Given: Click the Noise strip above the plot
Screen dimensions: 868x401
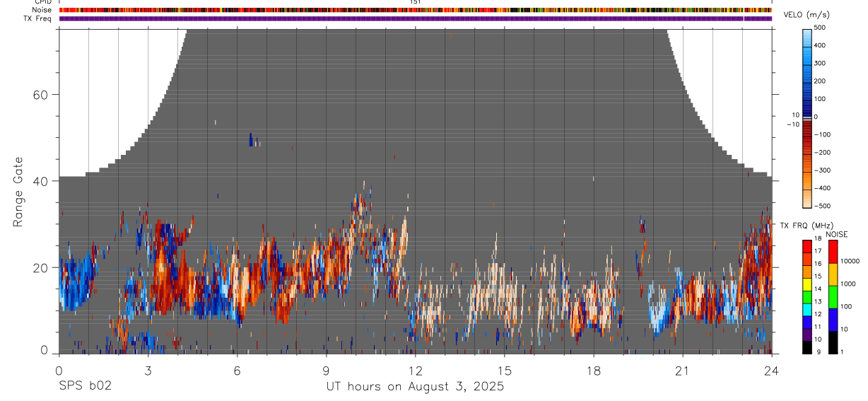Looking at the screenshot, I should click(x=416, y=10).
